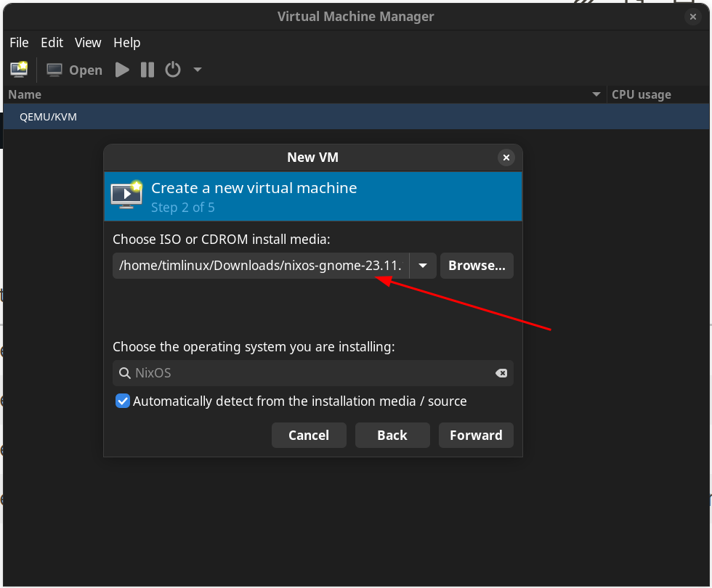Click the Step 2 of 5 label
Viewport: 712px width, 588px height.
click(x=182, y=208)
